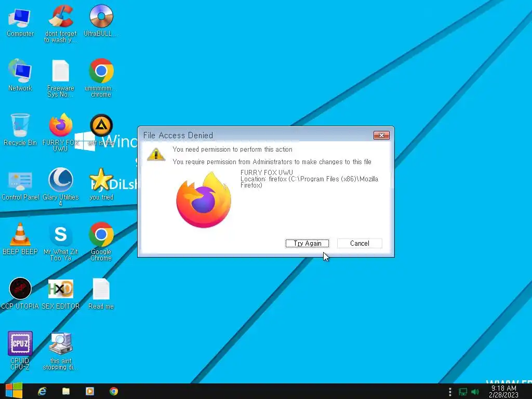Click the network icon in system tray
Viewport: 532px width, 399px height.
(x=463, y=392)
